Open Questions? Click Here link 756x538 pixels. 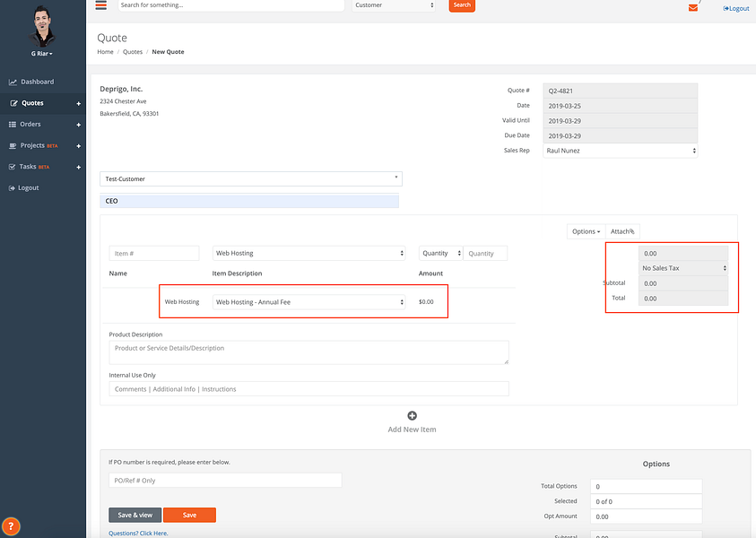point(138,534)
